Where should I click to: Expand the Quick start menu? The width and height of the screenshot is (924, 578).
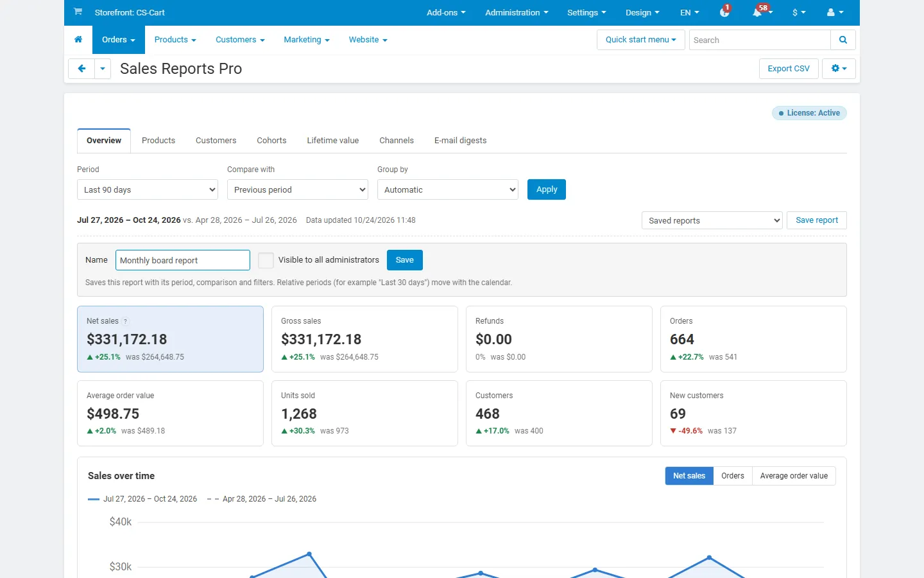pos(641,40)
